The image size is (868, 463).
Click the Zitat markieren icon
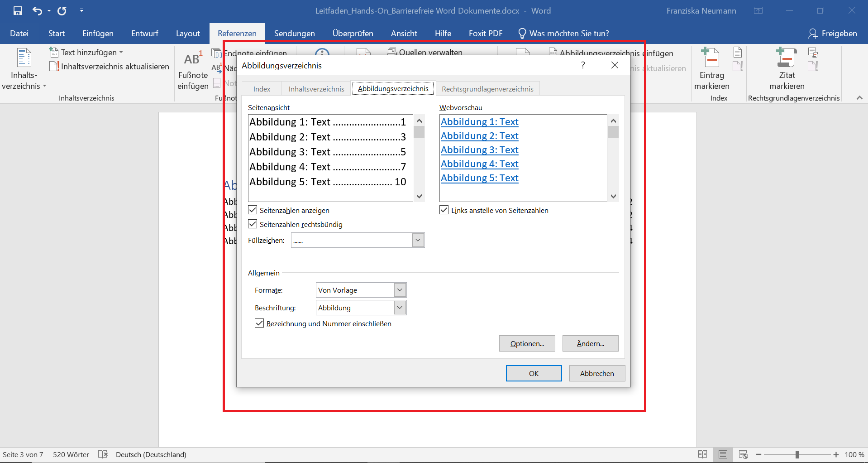pos(787,59)
